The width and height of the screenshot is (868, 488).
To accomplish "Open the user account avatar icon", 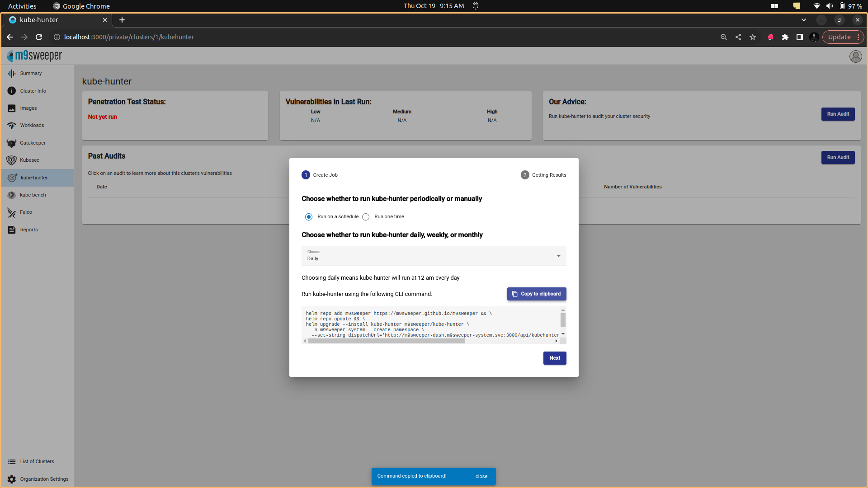I will (855, 56).
